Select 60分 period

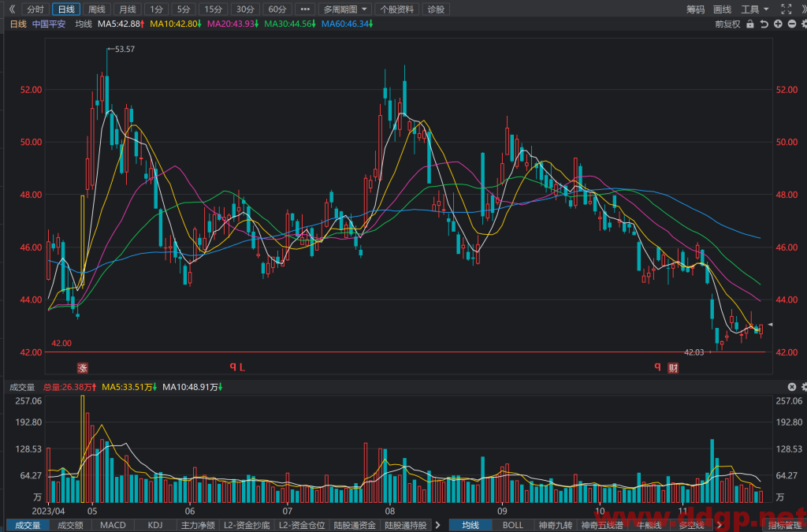pyautogui.click(x=277, y=9)
